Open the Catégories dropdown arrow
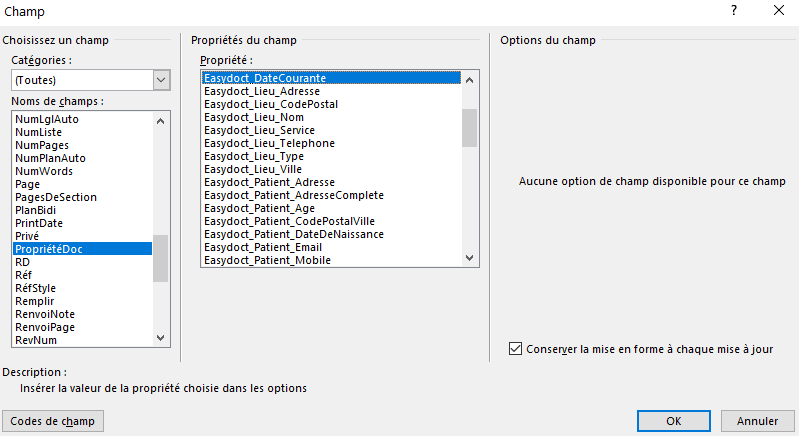The width and height of the screenshot is (799, 436). [x=162, y=80]
